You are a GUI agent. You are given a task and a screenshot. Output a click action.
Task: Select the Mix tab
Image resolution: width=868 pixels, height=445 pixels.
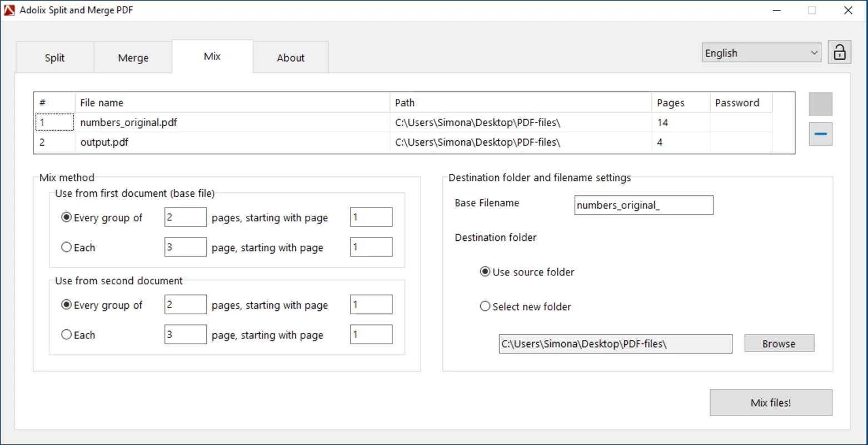[x=212, y=56]
